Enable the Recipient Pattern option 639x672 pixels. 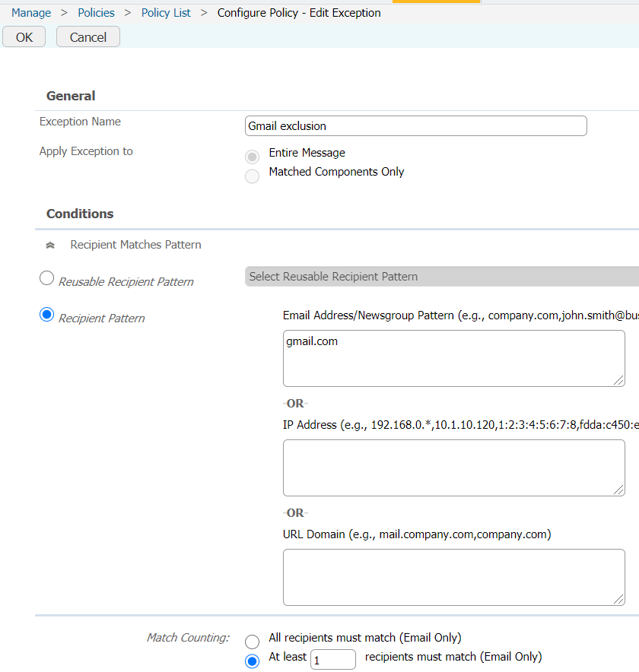(46, 314)
